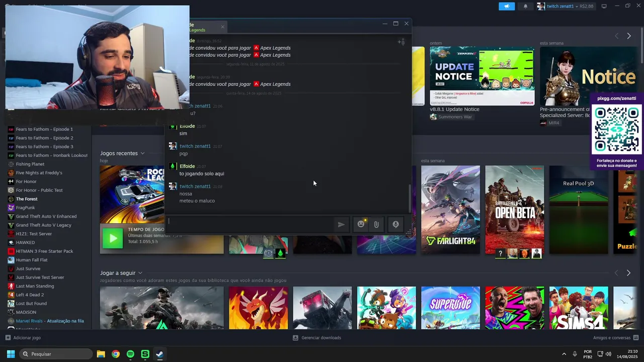This screenshot has width=644, height=362.
Task: Select H1Z1: Test Server
Action: click(x=34, y=234)
